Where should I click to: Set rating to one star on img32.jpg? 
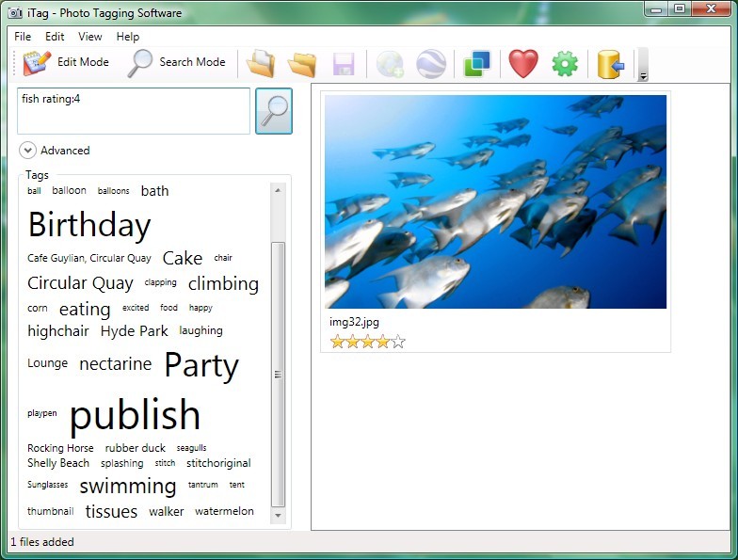click(337, 342)
